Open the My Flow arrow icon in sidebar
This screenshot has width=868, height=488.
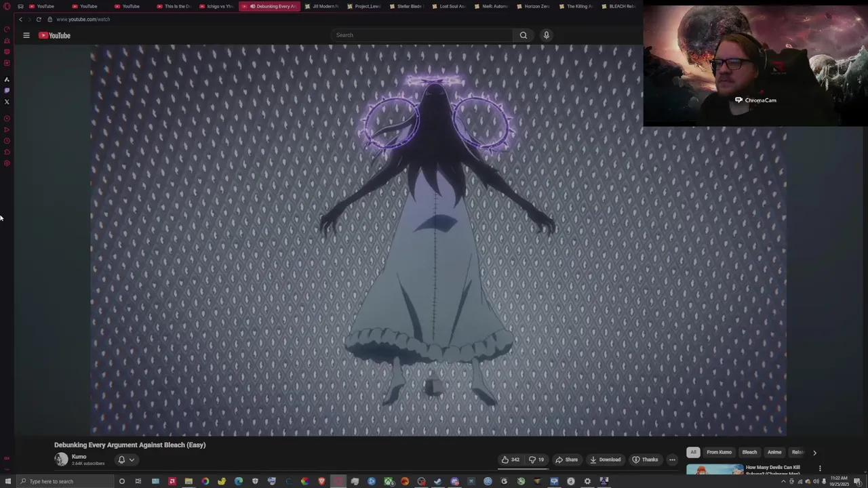(7, 129)
